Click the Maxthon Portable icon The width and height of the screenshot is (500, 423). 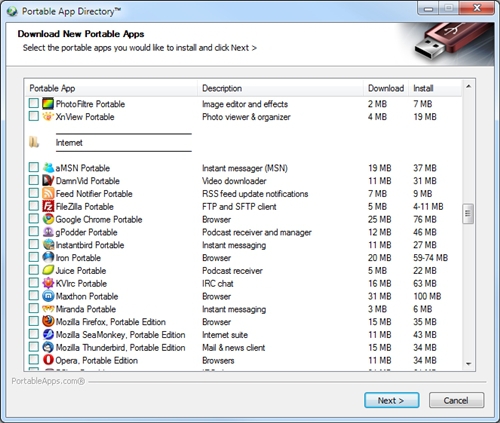48,296
